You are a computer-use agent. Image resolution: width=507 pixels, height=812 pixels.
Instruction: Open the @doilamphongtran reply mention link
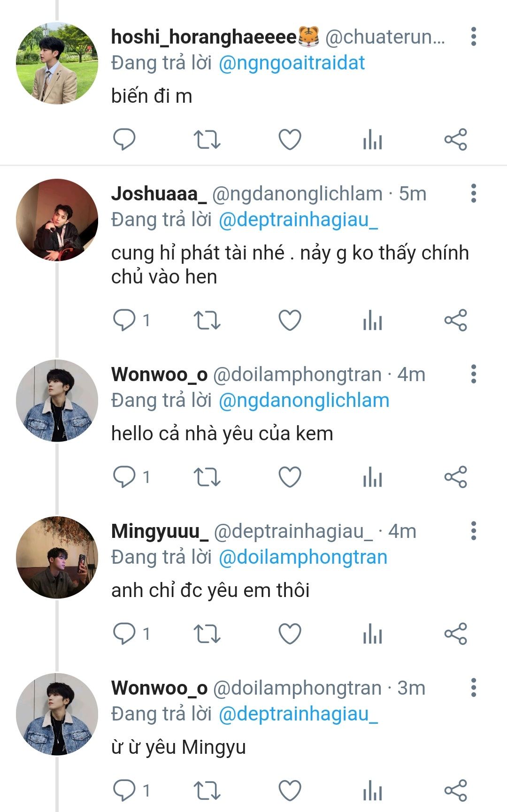click(x=303, y=557)
